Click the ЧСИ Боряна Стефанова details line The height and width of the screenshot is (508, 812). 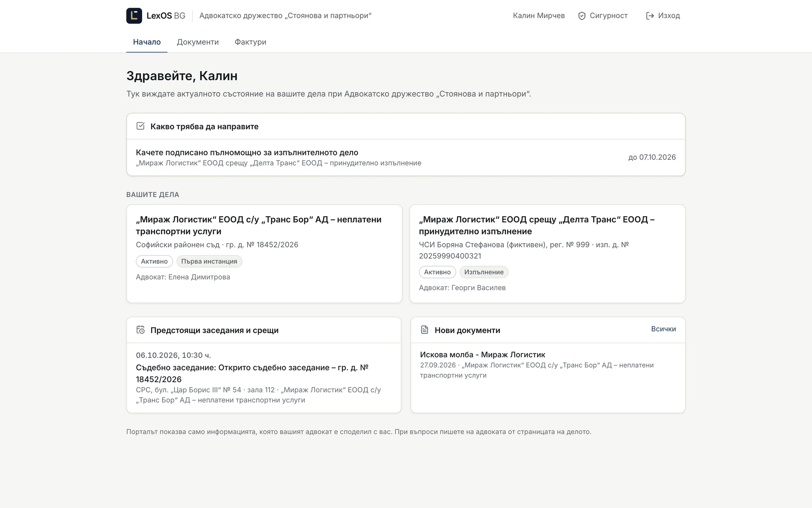524,250
